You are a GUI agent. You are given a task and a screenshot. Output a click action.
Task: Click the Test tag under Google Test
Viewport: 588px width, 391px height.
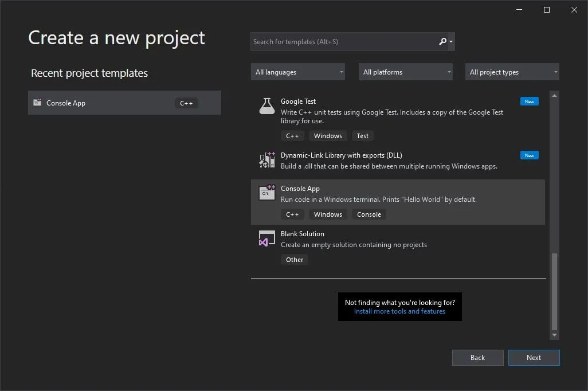pos(363,135)
